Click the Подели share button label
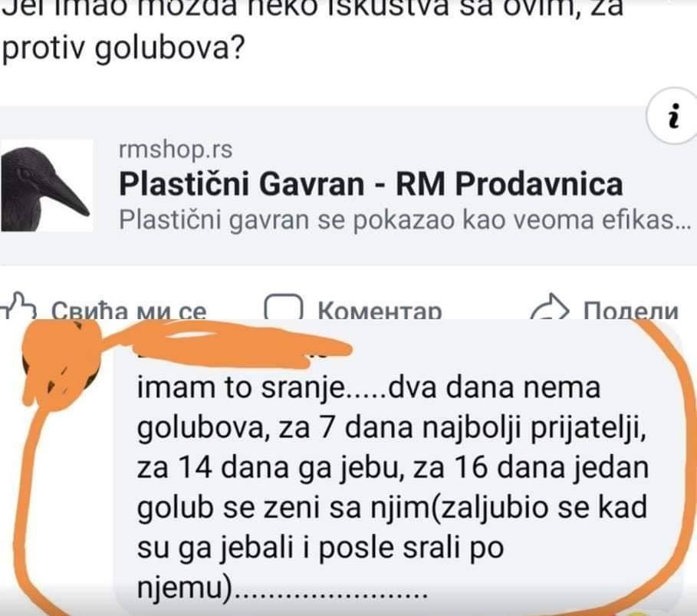 631,310
